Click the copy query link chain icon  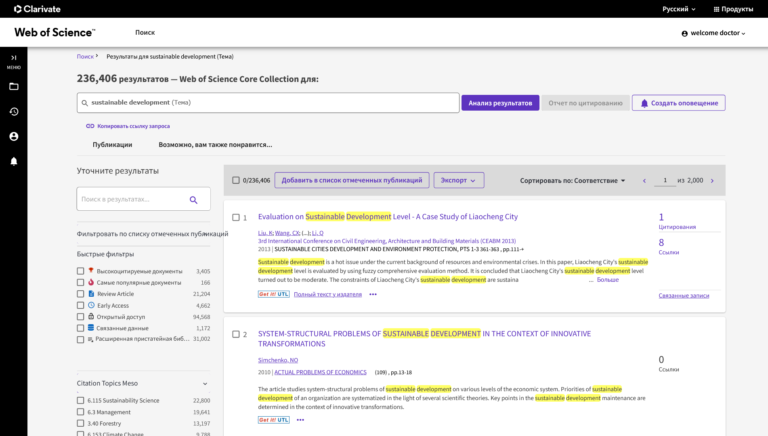click(x=90, y=126)
